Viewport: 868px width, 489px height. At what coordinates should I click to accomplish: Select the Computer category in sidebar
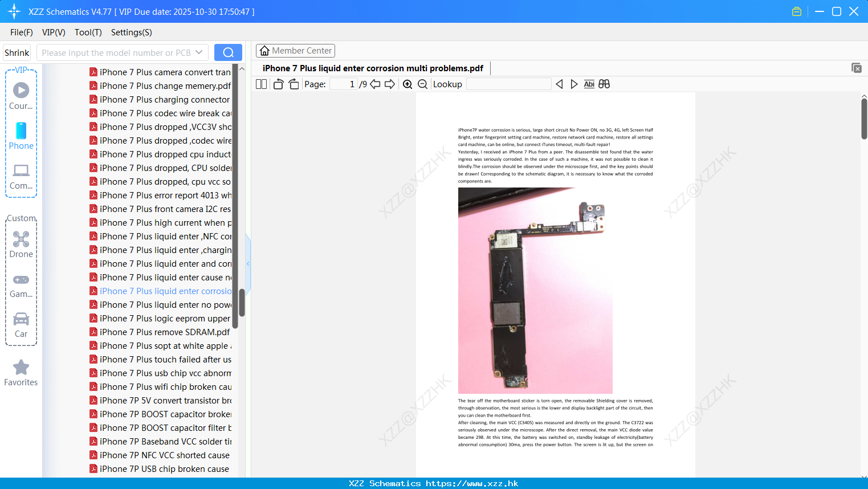click(x=21, y=177)
